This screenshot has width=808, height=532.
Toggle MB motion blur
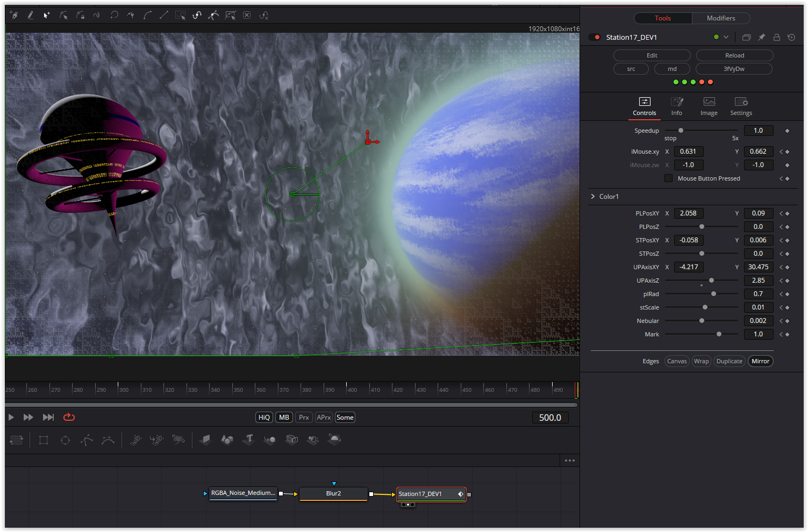point(284,417)
